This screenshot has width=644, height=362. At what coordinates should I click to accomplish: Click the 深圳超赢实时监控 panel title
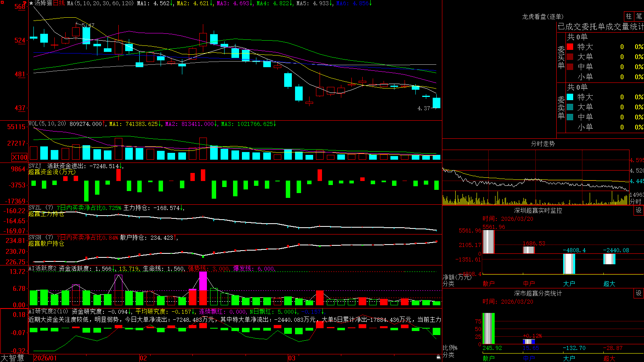pyautogui.click(x=538, y=210)
